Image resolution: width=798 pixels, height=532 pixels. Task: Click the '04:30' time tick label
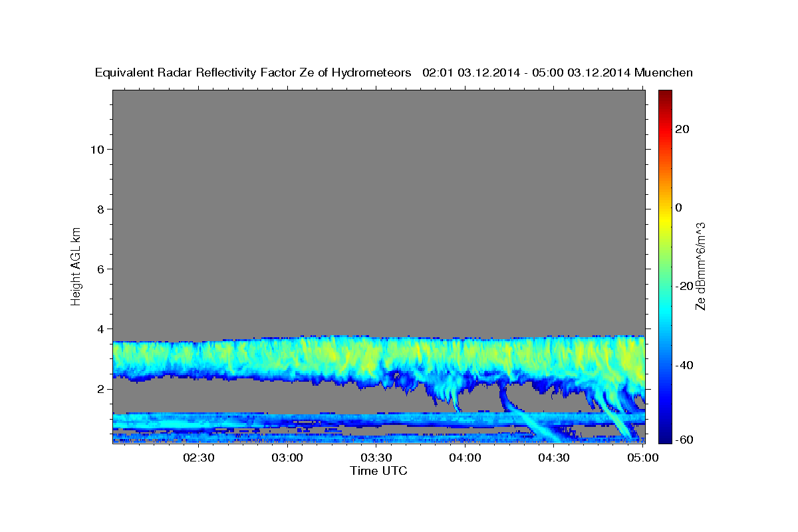(554, 458)
